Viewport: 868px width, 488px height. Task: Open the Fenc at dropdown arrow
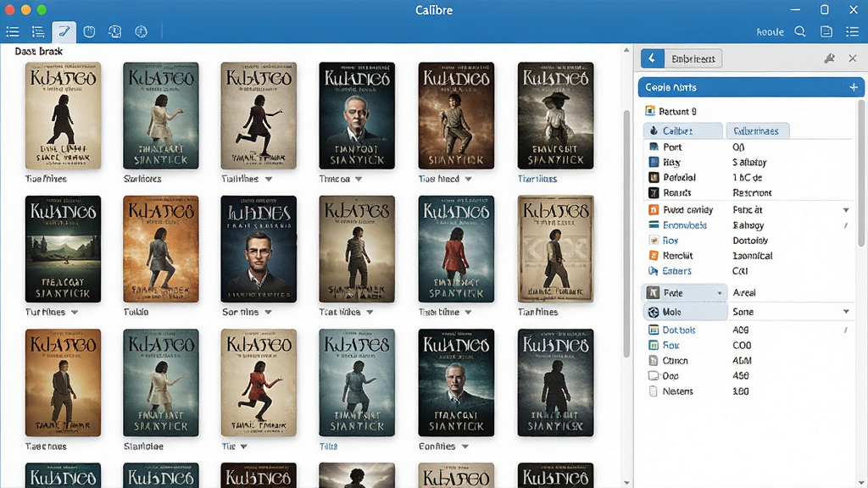846,210
